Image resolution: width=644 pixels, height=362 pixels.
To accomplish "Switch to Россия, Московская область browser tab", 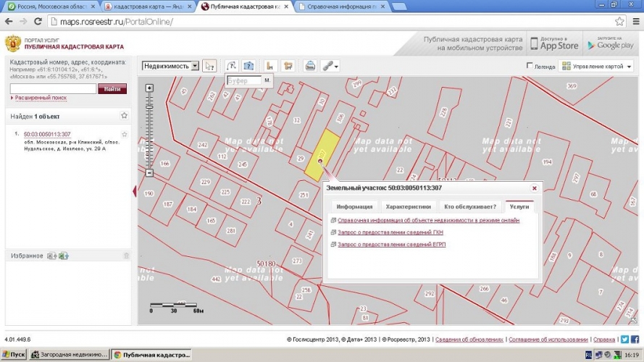I will [51, 7].
